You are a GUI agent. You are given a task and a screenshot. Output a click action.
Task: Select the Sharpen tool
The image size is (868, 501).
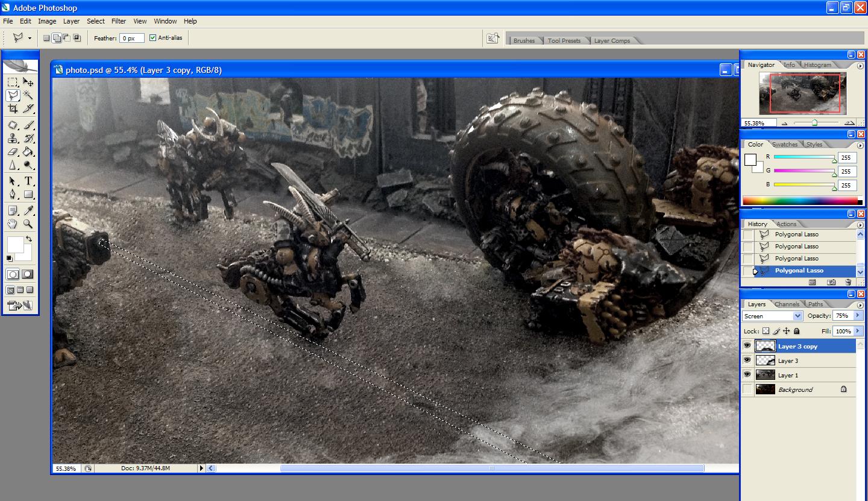click(x=13, y=165)
